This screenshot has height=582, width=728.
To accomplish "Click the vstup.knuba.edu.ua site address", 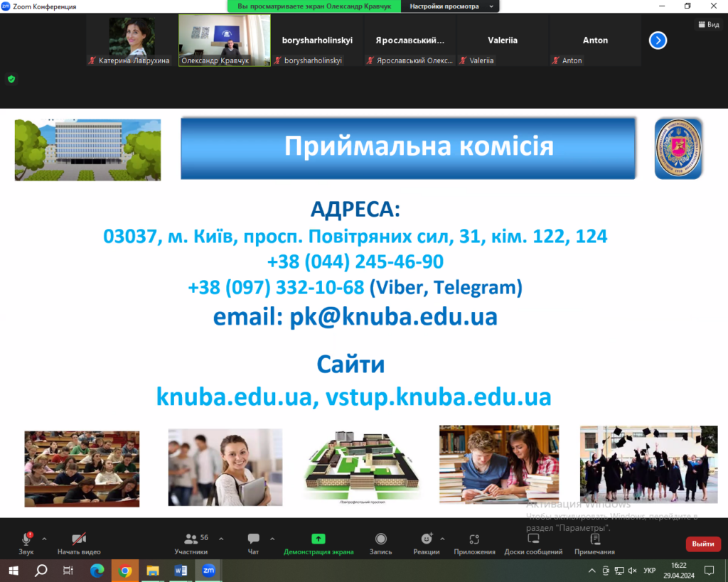I will (x=438, y=397).
